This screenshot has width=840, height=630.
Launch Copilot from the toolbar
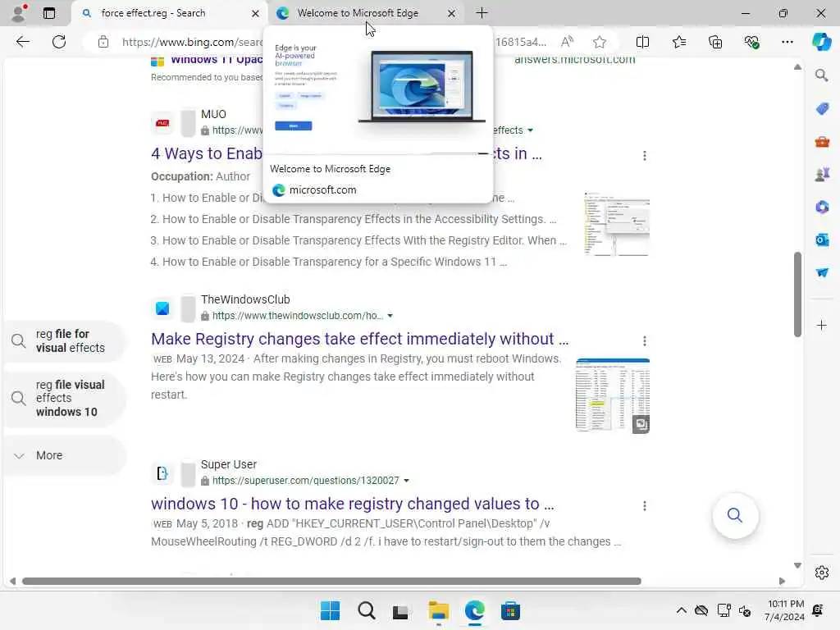[x=821, y=42]
